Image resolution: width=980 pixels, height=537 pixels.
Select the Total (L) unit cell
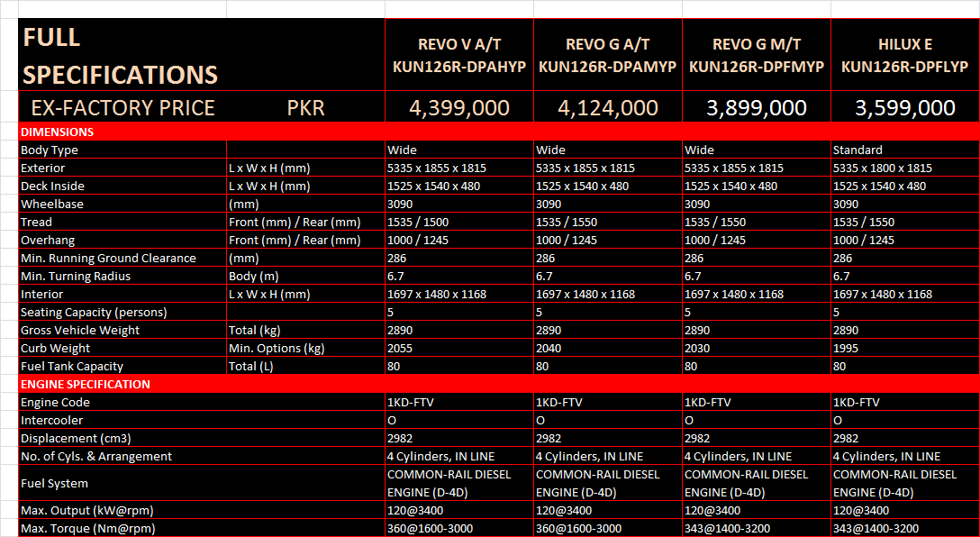coord(305,367)
